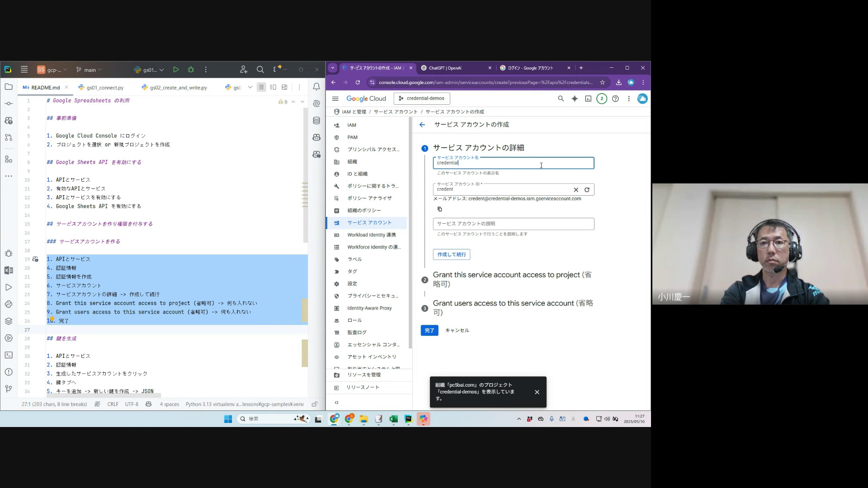The height and width of the screenshot is (488, 868).
Task: Activate Cloud Shell terminal icon
Action: tap(588, 99)
